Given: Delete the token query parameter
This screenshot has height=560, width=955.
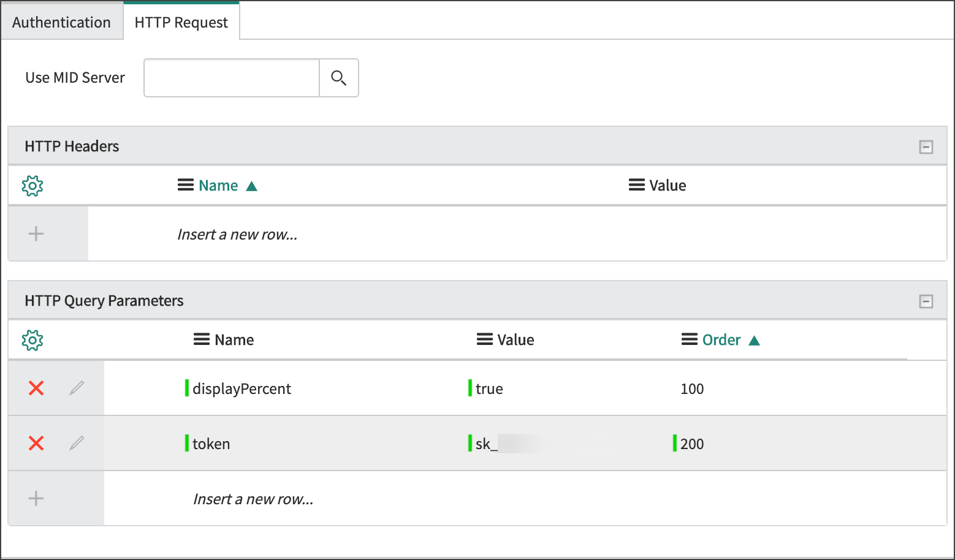Looking at the screenshot, I should tap(36, 444).
